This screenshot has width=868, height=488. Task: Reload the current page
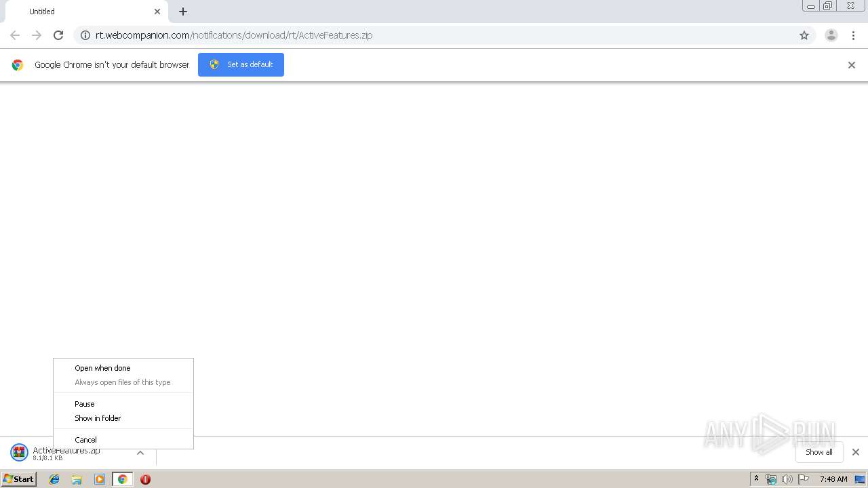point(58,35)
